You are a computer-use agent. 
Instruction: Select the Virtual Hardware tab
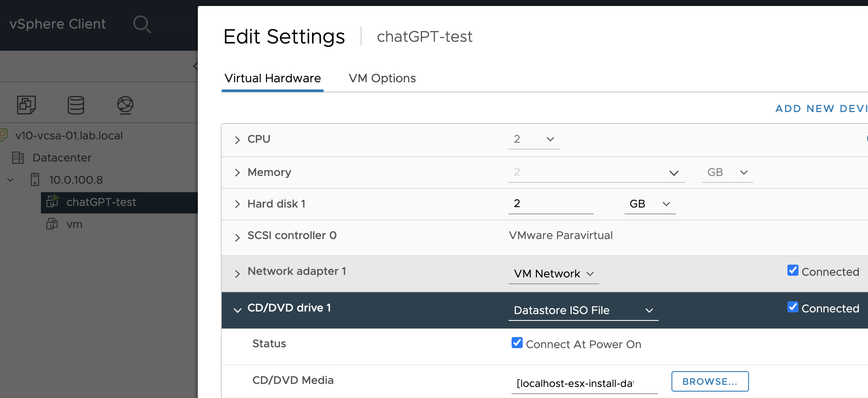click(272, 78)
